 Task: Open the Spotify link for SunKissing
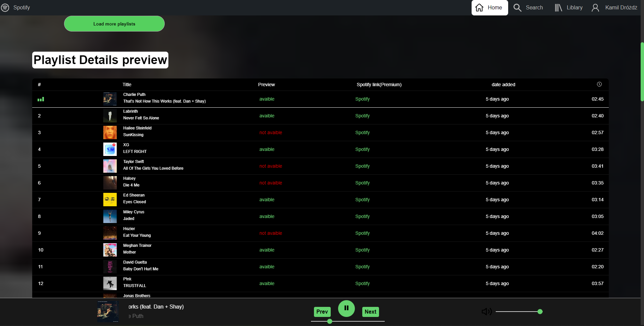[x=362, y=132]
